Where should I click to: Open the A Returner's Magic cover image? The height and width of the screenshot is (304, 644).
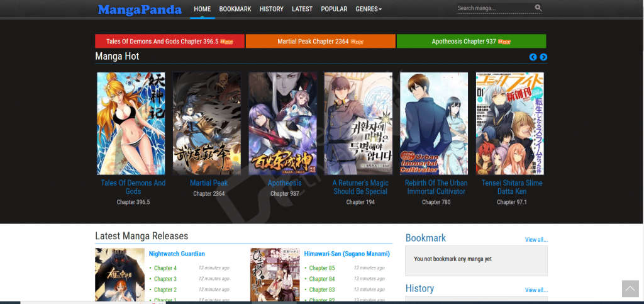(x=358, y=123)
